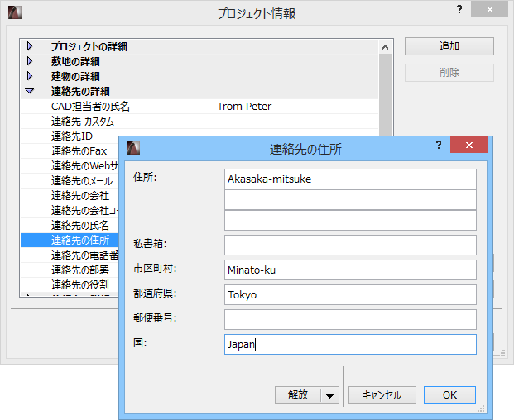Image resolution: width=514 pixels, height=420 pixels.
Task: Select 連絡先の氏名 row
Action: (x=70, y=225)
